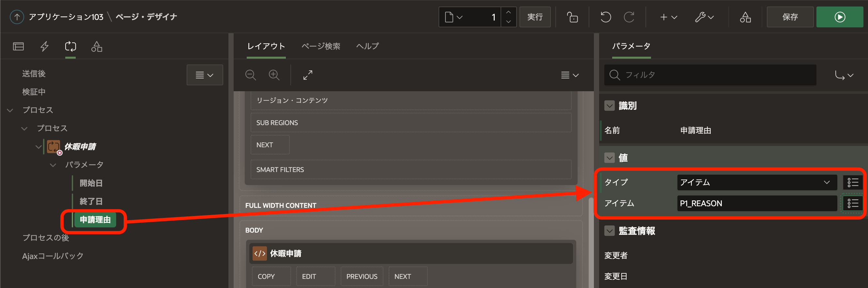Screen dimensions: 868x288
Task: Click the PREVIOUS button slot
Action: tap(362, 276)
